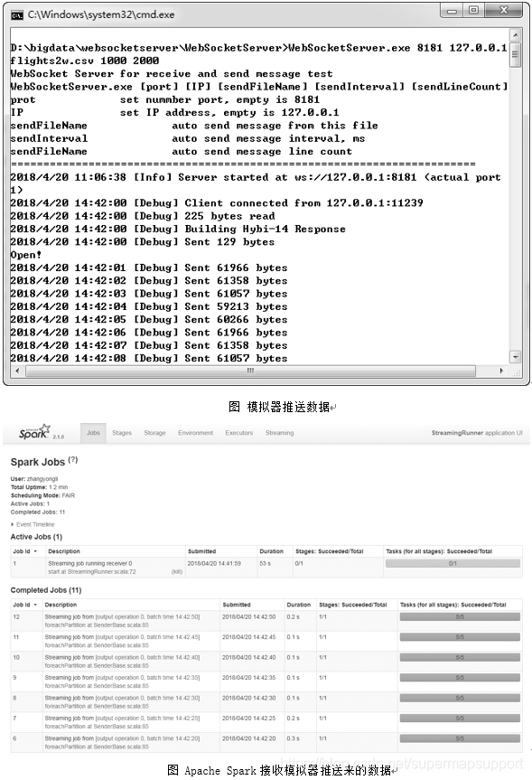
Task: Open 'Streaming job running receiver 0' link
Action: coord(90,564)
